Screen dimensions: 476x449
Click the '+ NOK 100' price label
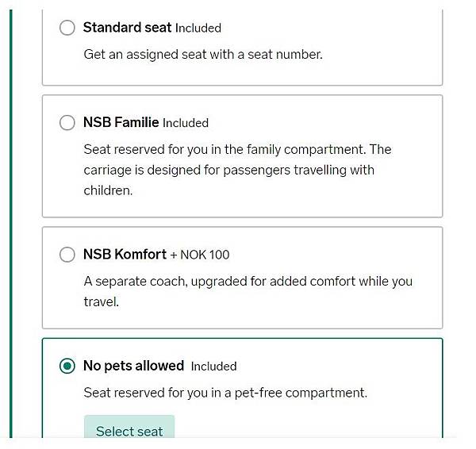coord(200,255)
